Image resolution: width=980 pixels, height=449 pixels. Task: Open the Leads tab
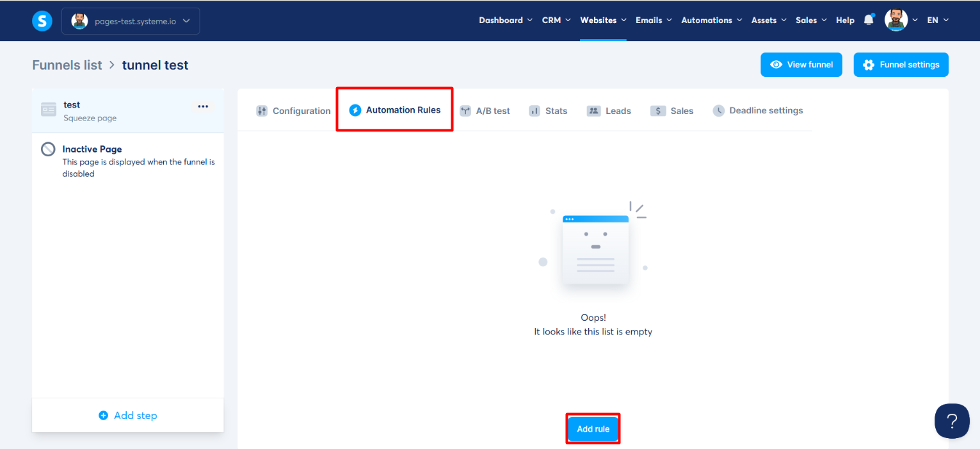[609, 111]
